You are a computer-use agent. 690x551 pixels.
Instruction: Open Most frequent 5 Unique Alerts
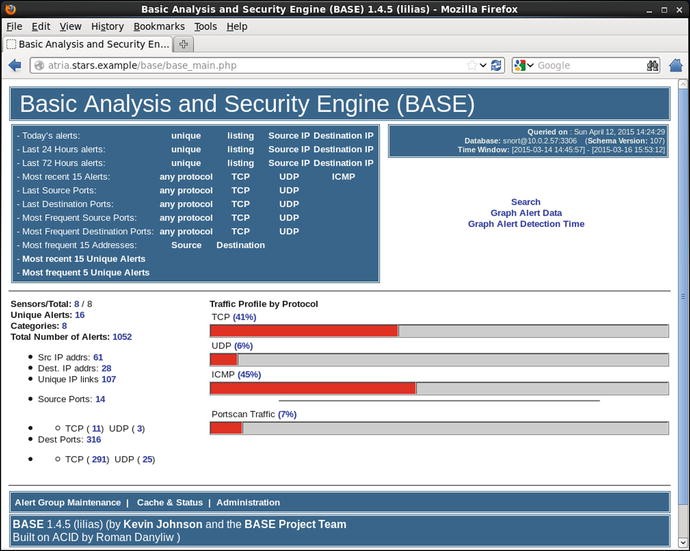click(x=86, y=272)
